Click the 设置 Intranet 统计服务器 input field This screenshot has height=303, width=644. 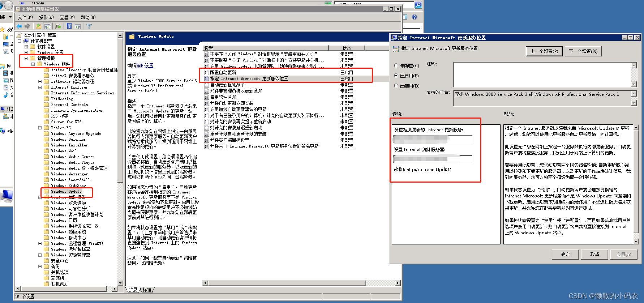click(x=433, y=159)
